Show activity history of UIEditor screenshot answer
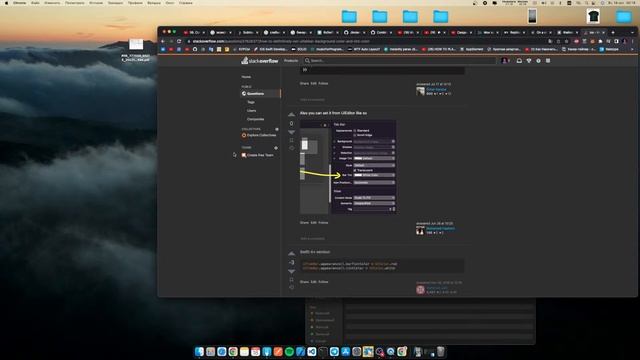Screen dimensions: 640x360 291,148
